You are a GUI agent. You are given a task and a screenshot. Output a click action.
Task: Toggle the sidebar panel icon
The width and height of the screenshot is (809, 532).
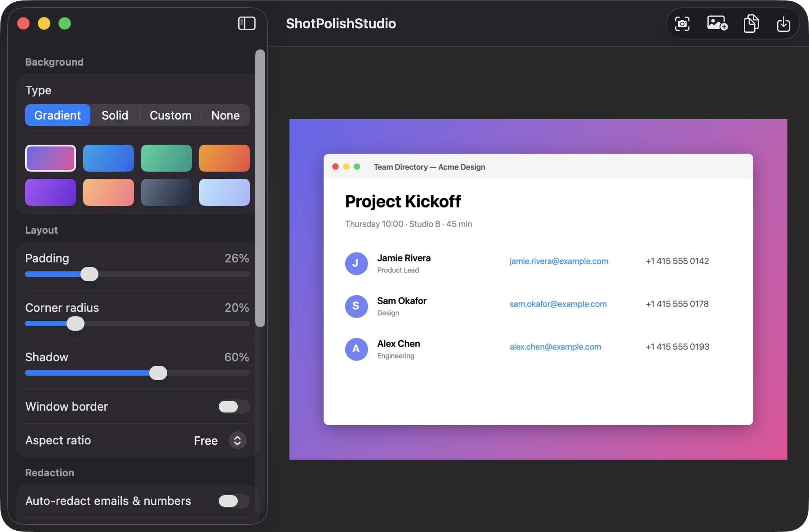[x=247, y=23]
